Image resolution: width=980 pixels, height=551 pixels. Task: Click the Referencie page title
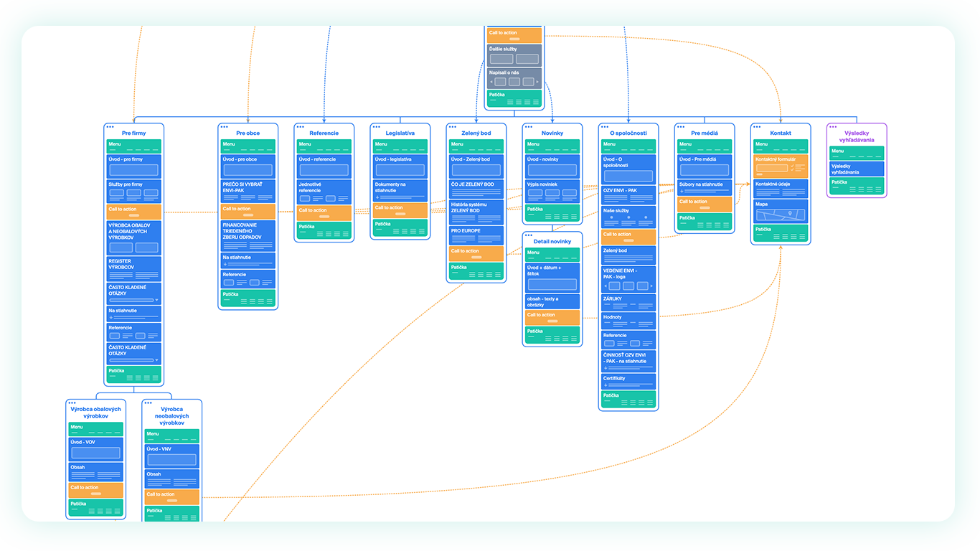coord(324,133)
